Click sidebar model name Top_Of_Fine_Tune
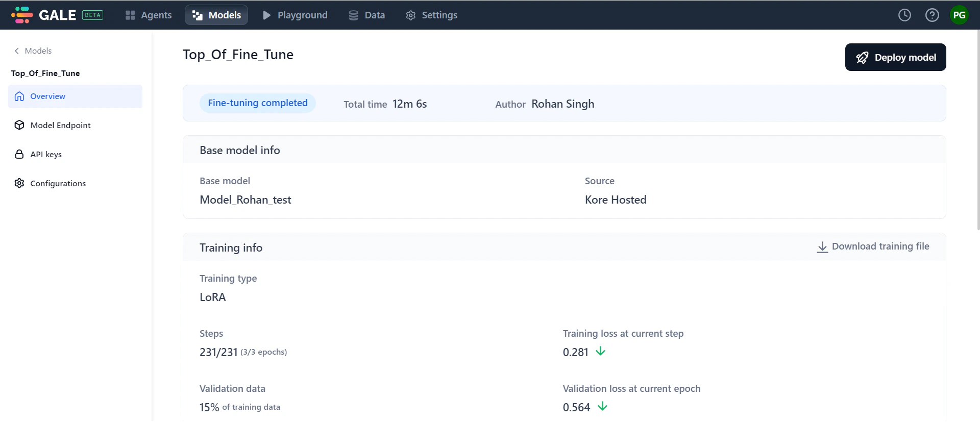Screen dimensions: 980x422 45,73
